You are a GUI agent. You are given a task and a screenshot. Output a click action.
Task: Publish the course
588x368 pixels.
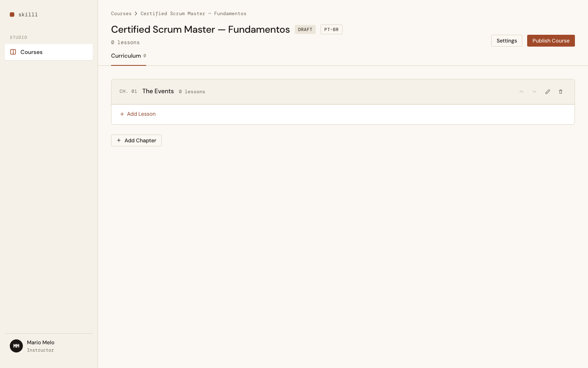pyautogui.click(x=551, y=40)
